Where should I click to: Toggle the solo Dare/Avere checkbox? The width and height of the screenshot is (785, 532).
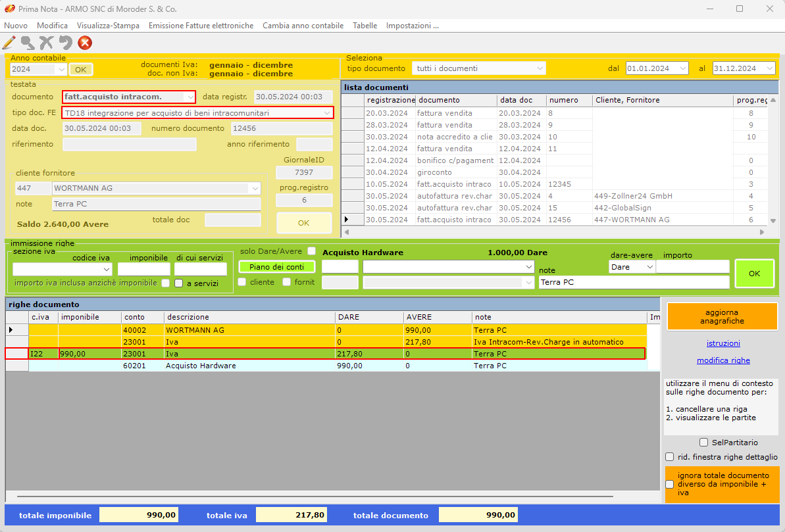tap(312, 251)
